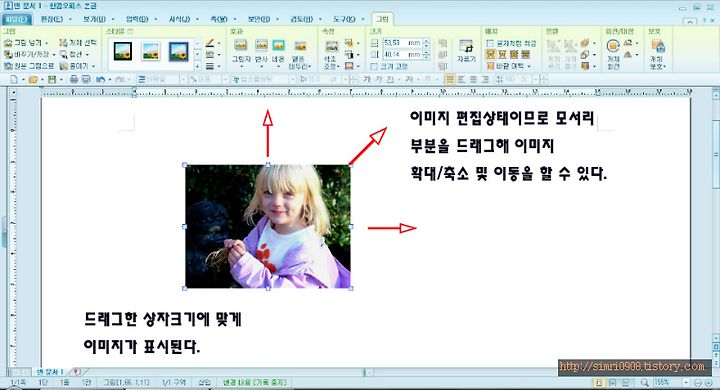This screenshot has width=720, height=390.
Task: Toggle italic 가 formatting in toolbar
Action: click(378, 79)
